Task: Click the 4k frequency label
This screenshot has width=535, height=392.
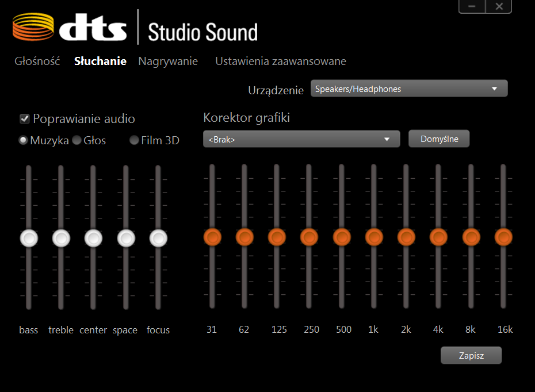Action: point(438,329)
